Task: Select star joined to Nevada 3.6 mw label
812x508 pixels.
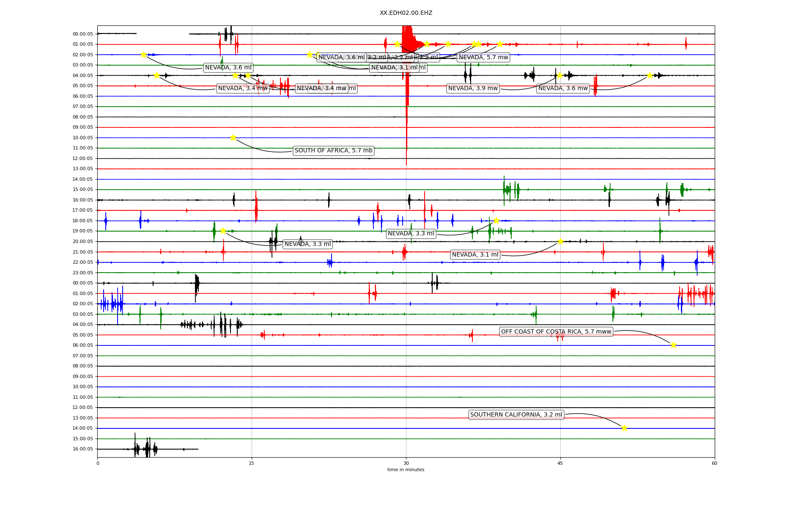Action: tap(650, 75)
